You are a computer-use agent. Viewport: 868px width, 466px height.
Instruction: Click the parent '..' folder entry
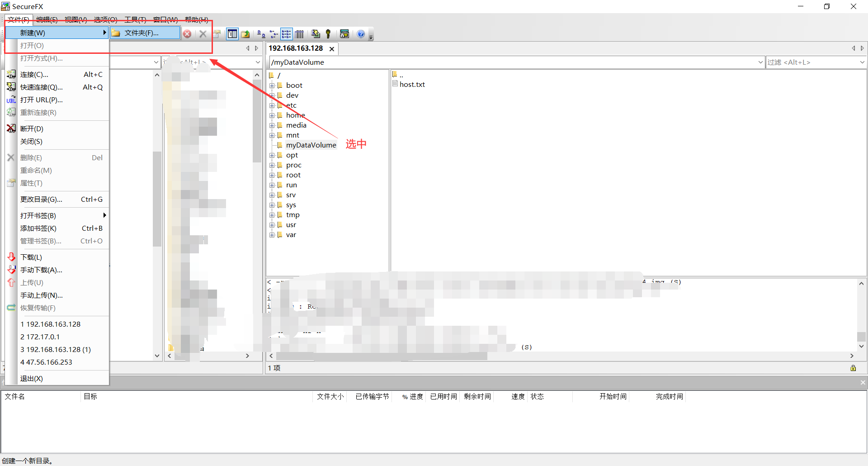[x=398, y=75]
